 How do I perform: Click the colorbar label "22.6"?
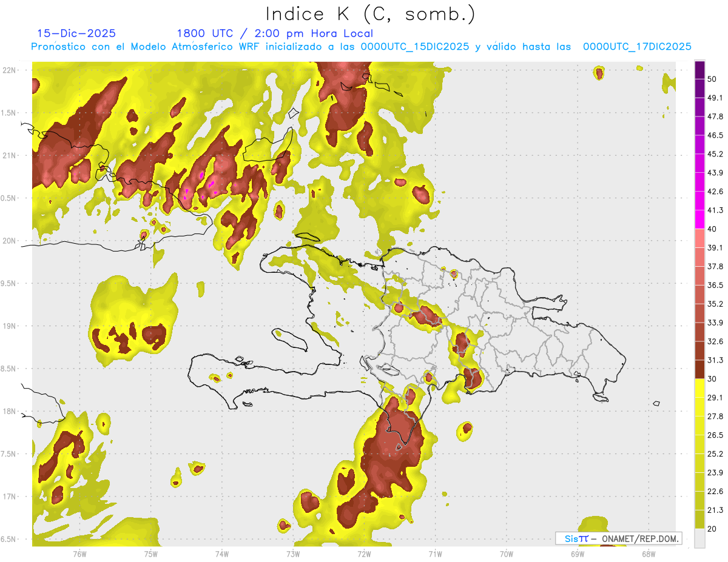pos(715,491)
